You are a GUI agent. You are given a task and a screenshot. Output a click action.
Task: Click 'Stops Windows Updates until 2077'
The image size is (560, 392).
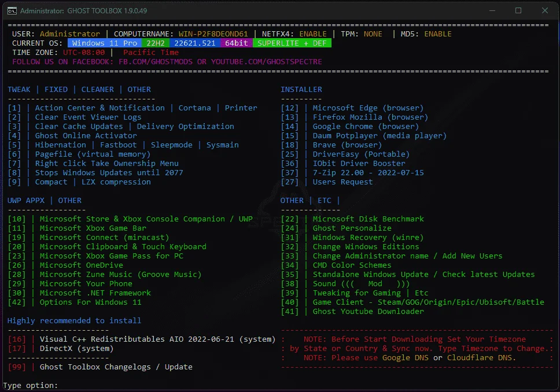[x=109, y=173]
